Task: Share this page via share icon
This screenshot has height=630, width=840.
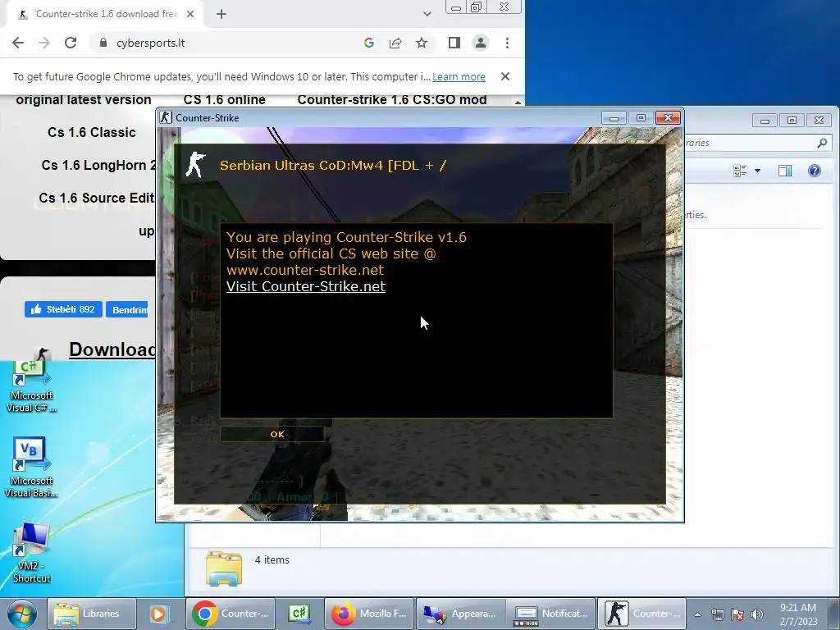Action: point(395,43)
